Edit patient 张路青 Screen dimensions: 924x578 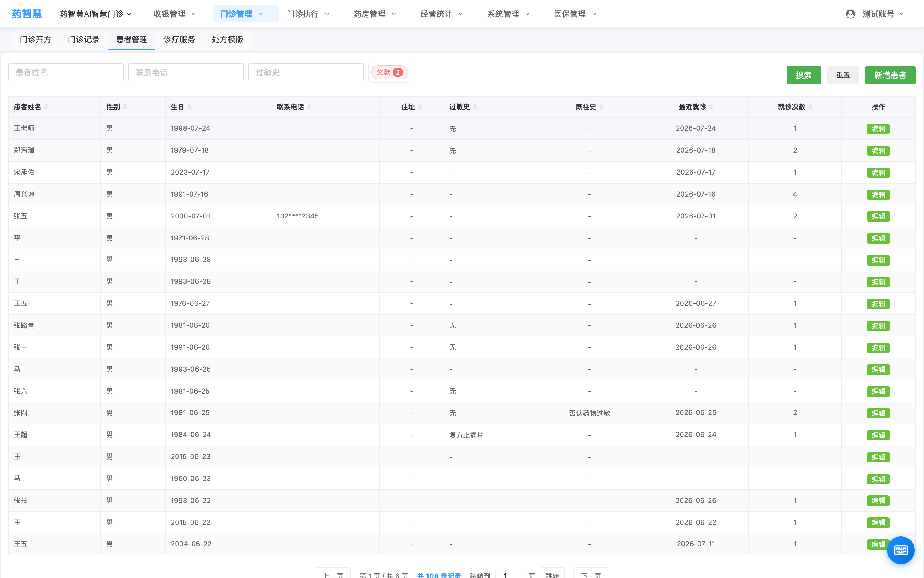point(878,326)
